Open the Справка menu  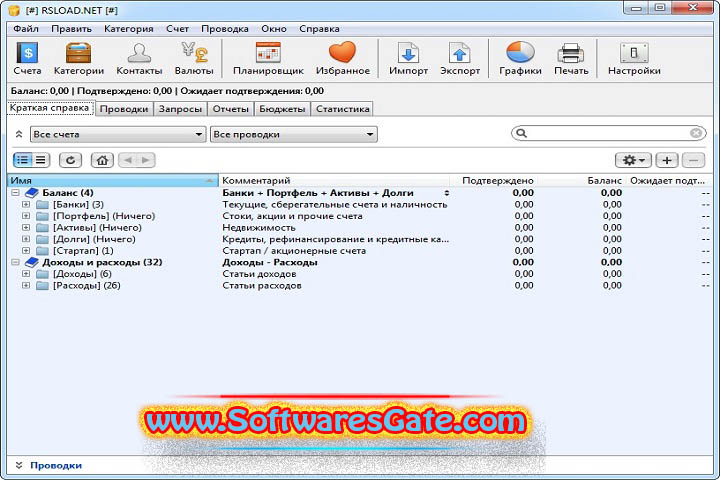(x=319, y=28)
